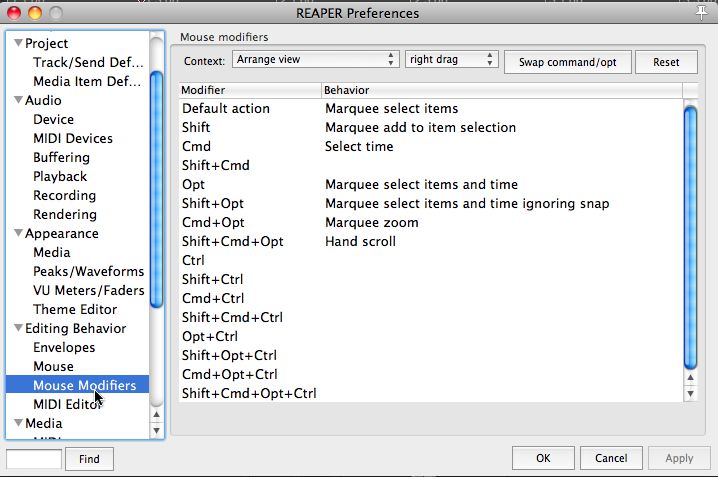Select the Shift modifier row
Image resolution: width=718 pixels, height=477 pixels.
[x=431, y=127]
